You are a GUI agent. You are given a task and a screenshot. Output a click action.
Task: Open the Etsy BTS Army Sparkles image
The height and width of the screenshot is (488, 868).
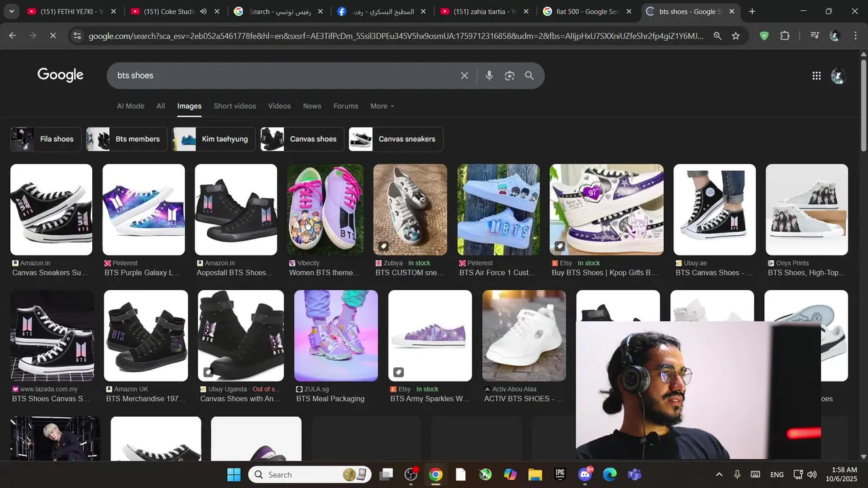click(x=430, y=335)
